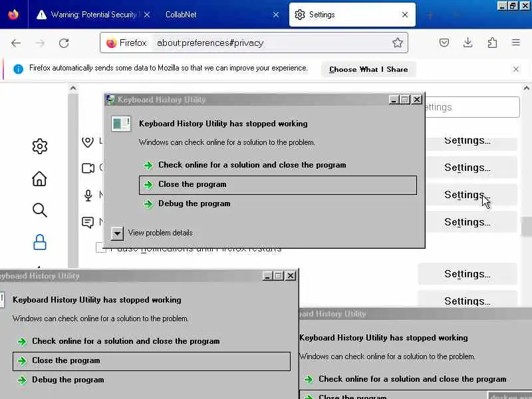Close the Warning: Potential Security tab
The height and width of the screenshot is (399, 532).
(147, 15)
